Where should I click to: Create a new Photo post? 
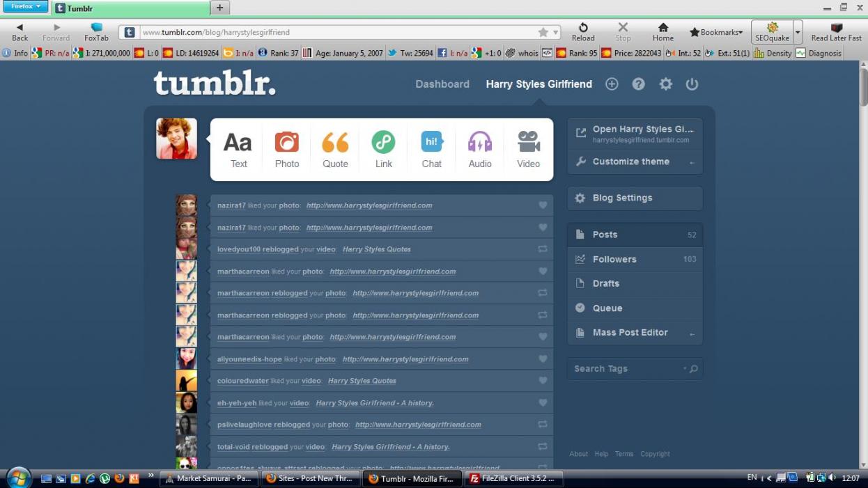point(286,150)
